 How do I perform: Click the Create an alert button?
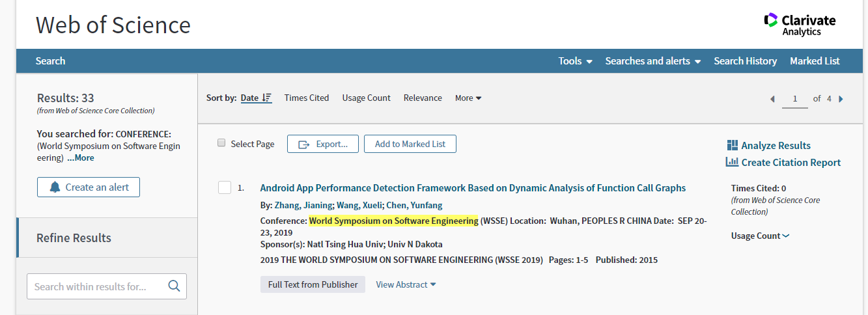pos(89,187)
